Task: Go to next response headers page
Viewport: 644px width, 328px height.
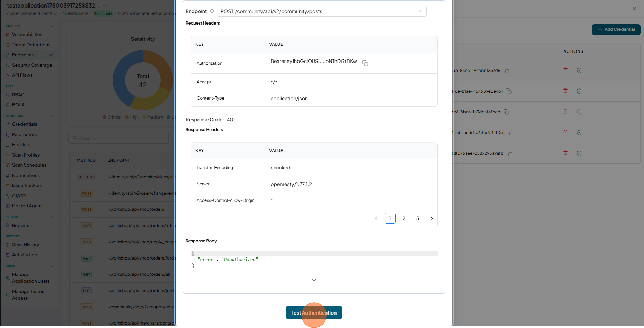Action: point(432,218)
